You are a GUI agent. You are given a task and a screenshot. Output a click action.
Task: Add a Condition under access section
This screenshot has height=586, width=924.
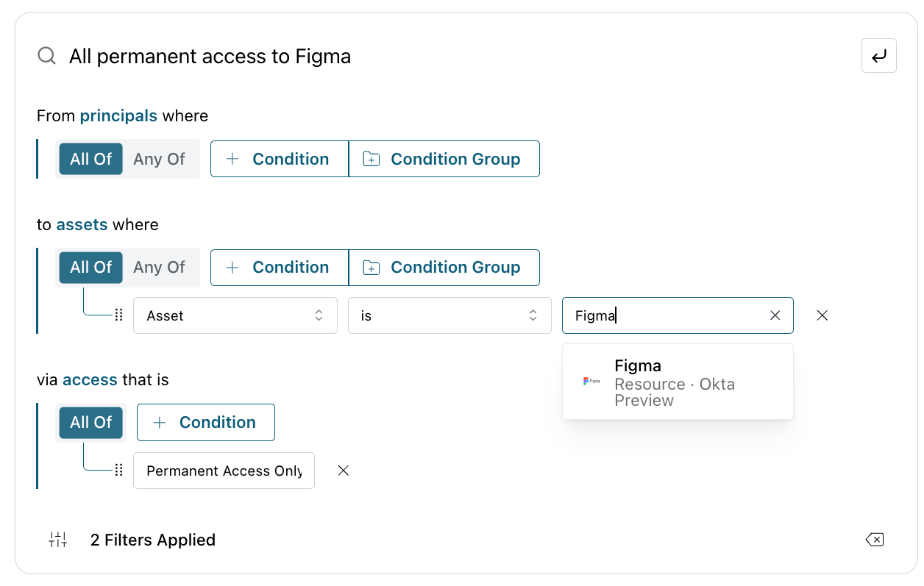pos(206,422)
